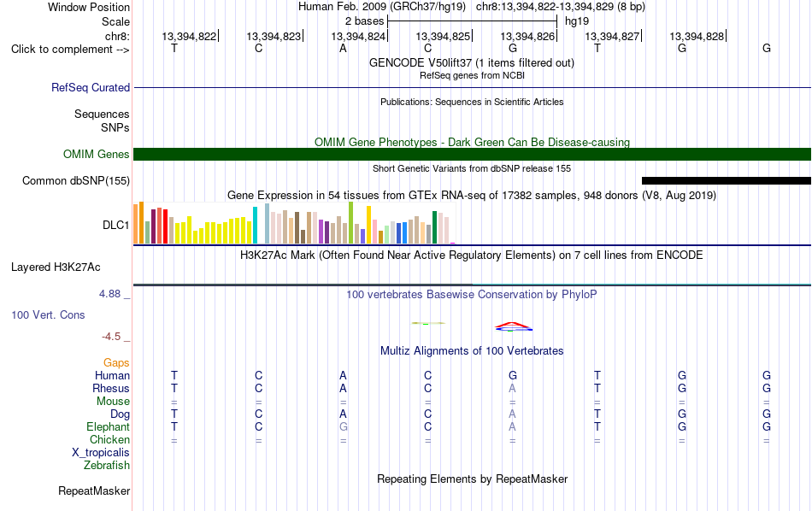Click the DLC1 gene label
Image resolution: width=812 pixels, height=511 pixels.
click(x=115, y=225)
